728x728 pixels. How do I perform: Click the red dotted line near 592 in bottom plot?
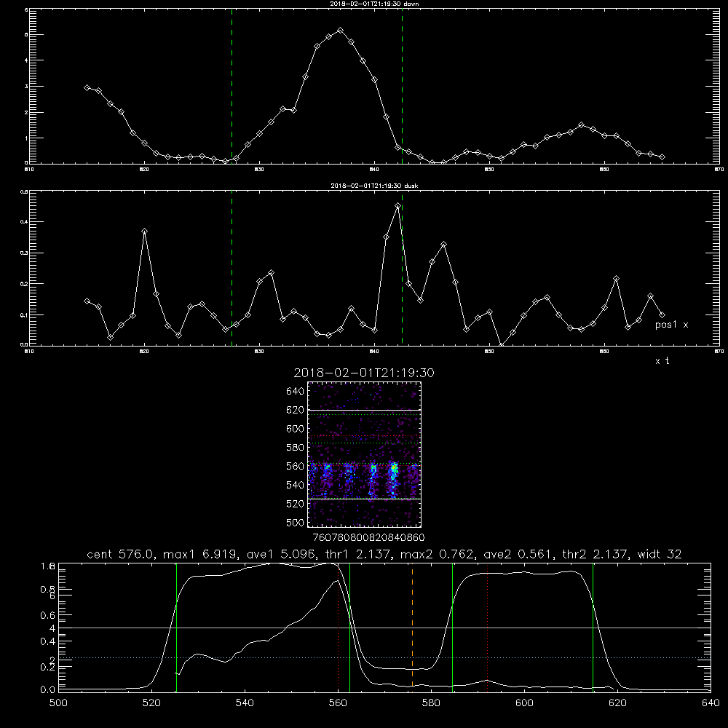[488, 627]
